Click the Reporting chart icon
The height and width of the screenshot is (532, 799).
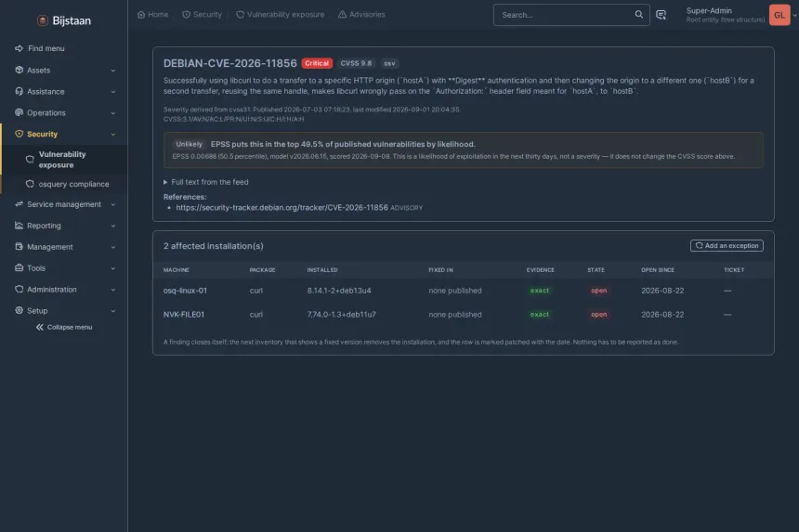click(x=20, y=226)
